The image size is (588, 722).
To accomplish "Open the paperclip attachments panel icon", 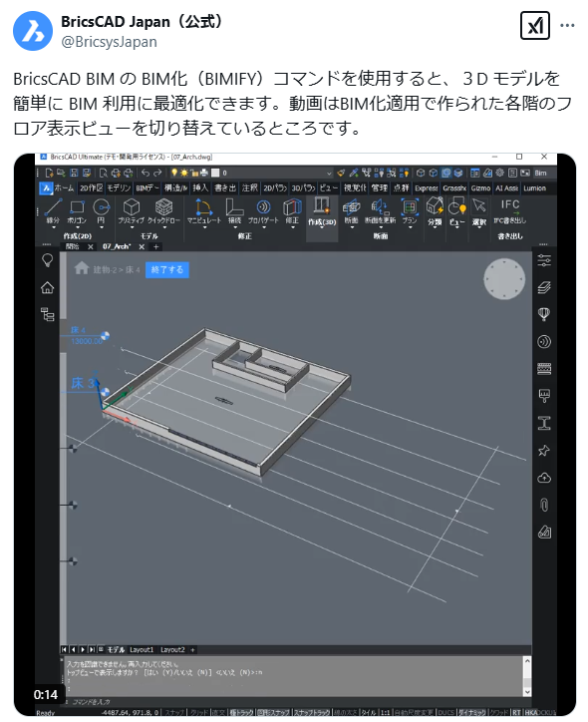I will 544,506.
